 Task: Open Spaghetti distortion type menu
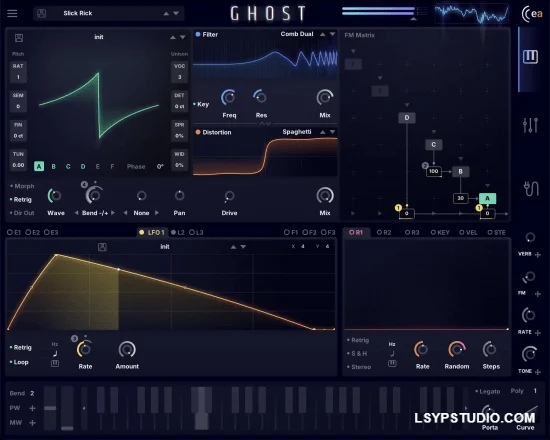pyautogui.click(x=297, y=132)
